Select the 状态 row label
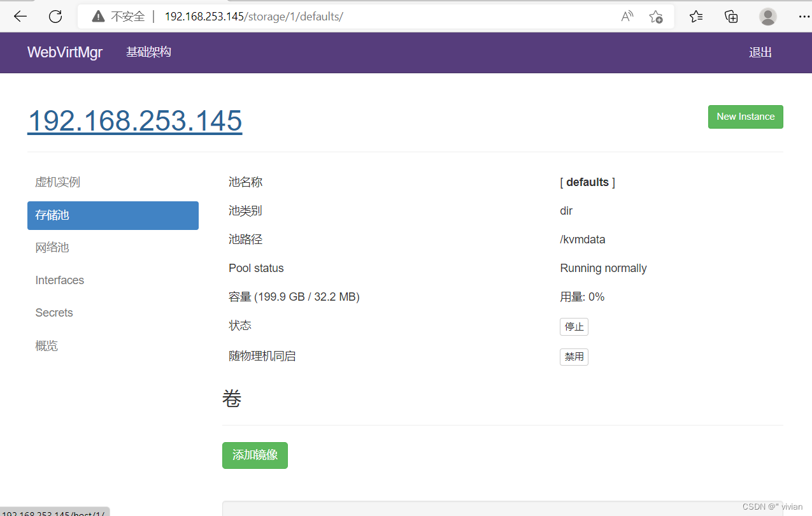Image resolution: width=812 pixels, height=516 pixels. [240, 326]
